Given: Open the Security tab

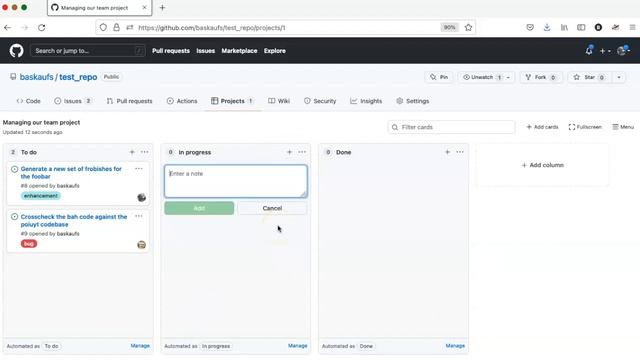Looking at the screenshot, I should 320,101.
